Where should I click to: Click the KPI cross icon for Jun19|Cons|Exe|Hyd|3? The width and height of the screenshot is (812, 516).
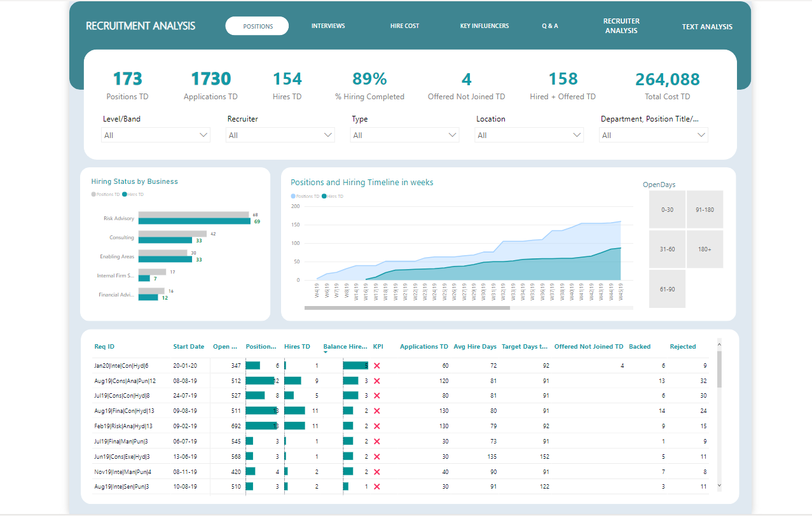click(x=376, y=456)
